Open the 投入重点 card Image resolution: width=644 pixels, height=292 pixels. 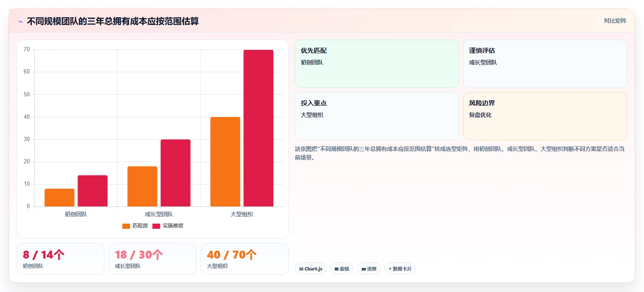coord(377,116)
